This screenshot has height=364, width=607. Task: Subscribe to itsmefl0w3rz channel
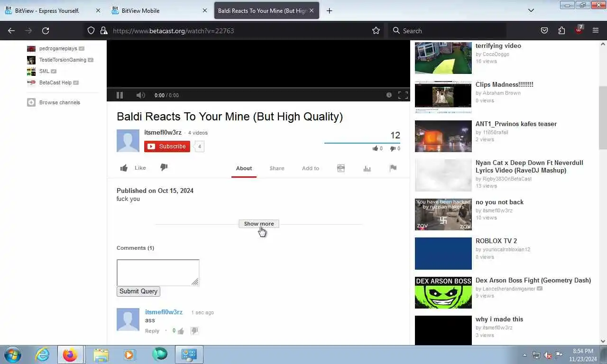pyautogui.click(x=167, y=146)
